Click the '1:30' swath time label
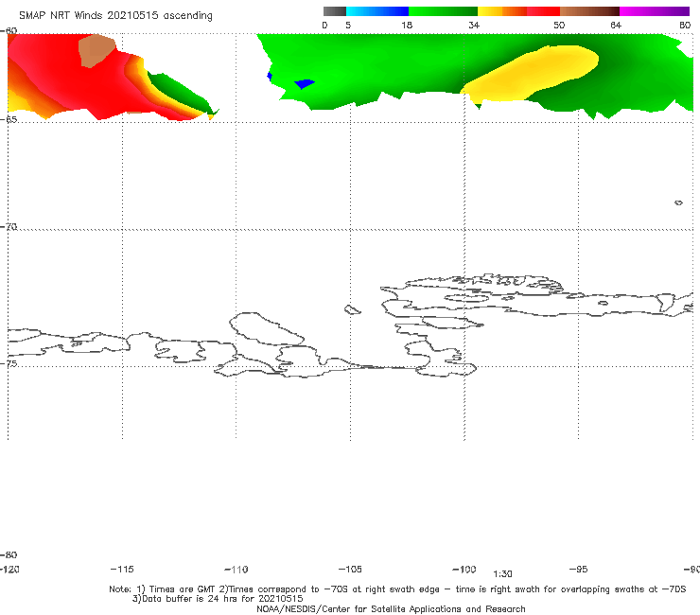The height and width of the screenshot is (615, 700). pyautogui.click(x=502, y=574)
